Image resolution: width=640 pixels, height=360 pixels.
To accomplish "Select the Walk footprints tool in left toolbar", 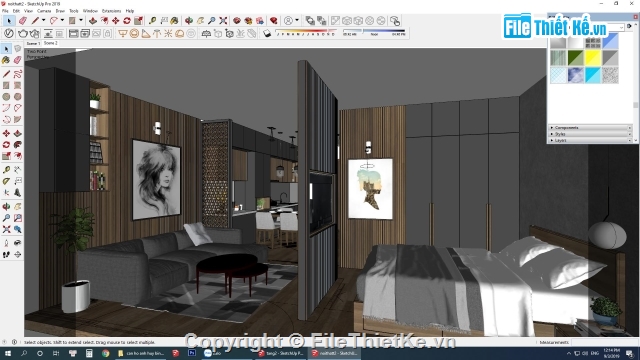I will coord(6,254).
